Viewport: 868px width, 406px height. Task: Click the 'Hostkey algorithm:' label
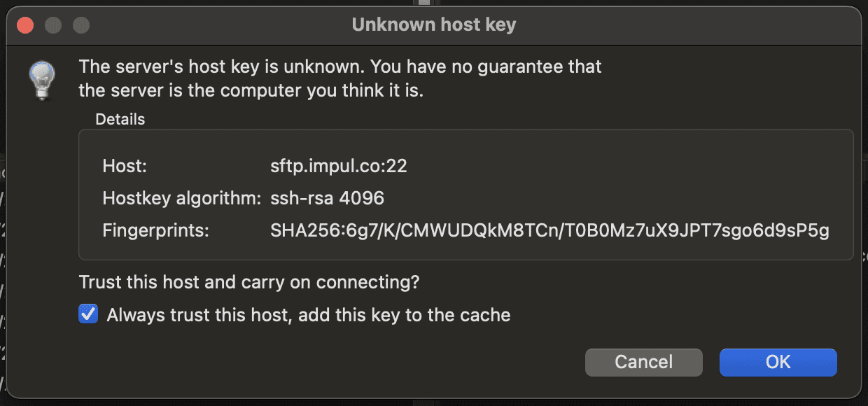click(x=181, y=199)
